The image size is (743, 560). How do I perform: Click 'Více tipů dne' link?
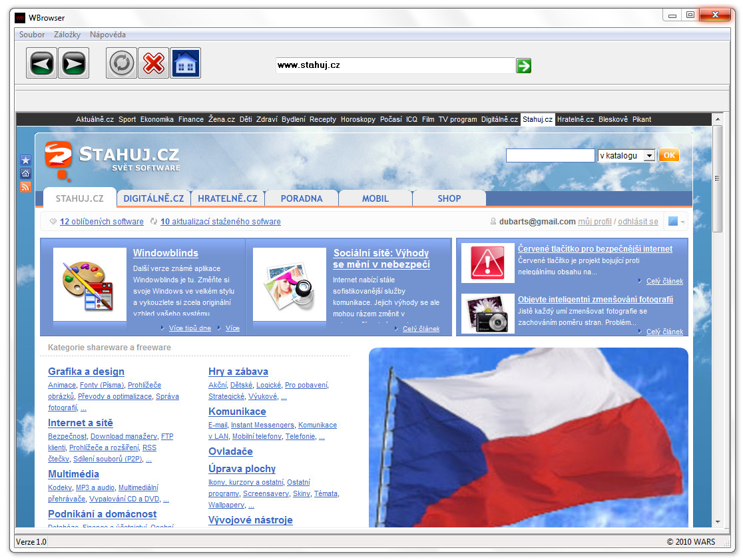(x=190, y=328)
